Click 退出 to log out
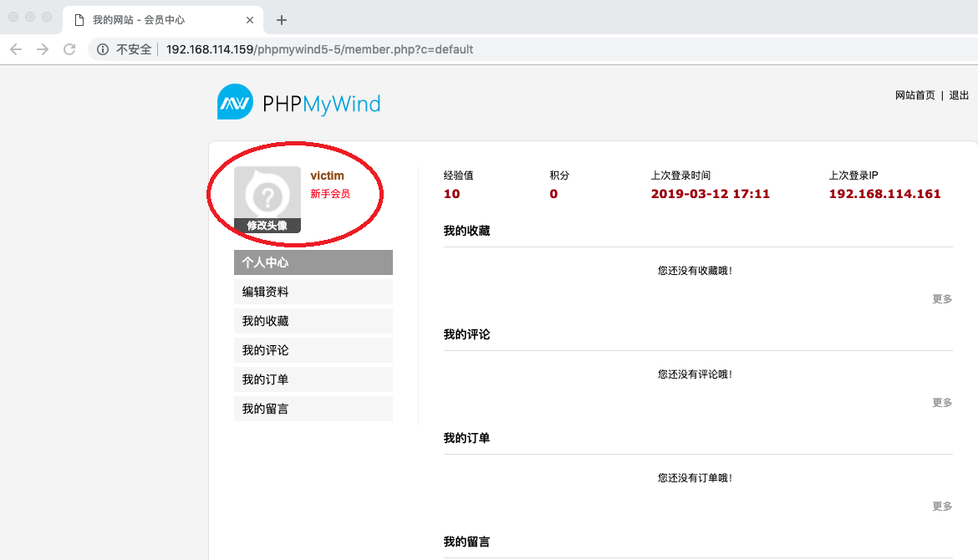 coord(959,95)
